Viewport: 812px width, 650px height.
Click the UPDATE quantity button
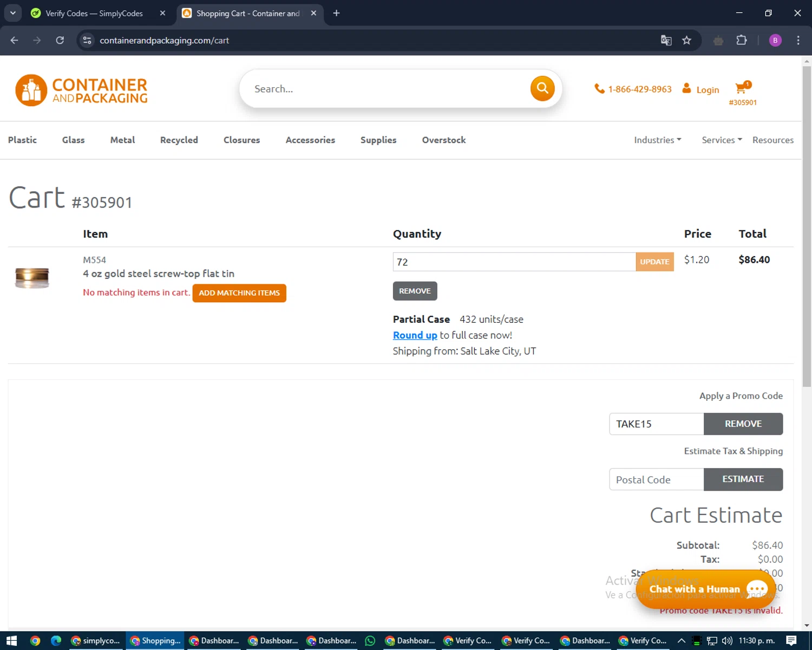click(x=655, y=262)
